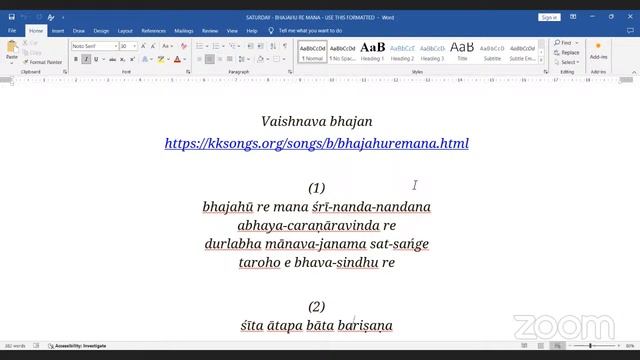The width and height of the screenshot is (640, 360).
Task: Switch to the References tab
Action: click(x=153, y=31)
